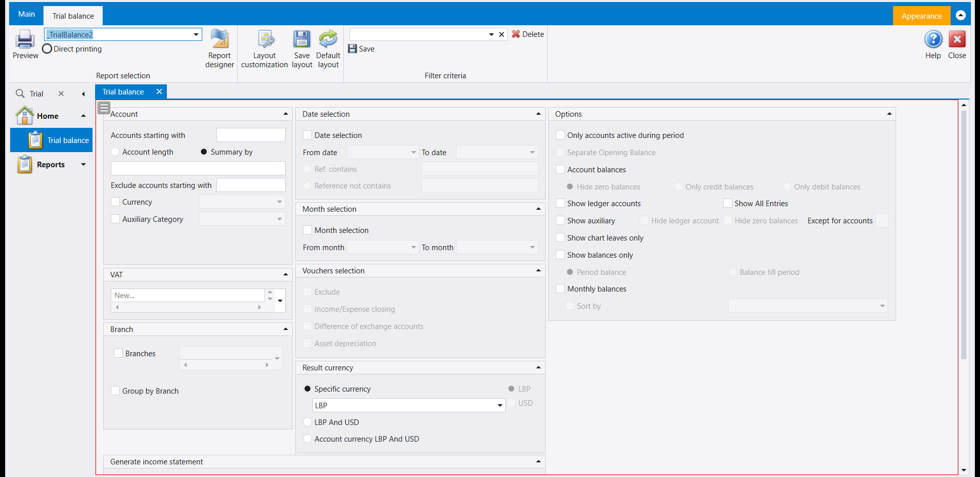Check the Monthly balances checkbox
Screen dimensions: 980x477
point(560,289)
